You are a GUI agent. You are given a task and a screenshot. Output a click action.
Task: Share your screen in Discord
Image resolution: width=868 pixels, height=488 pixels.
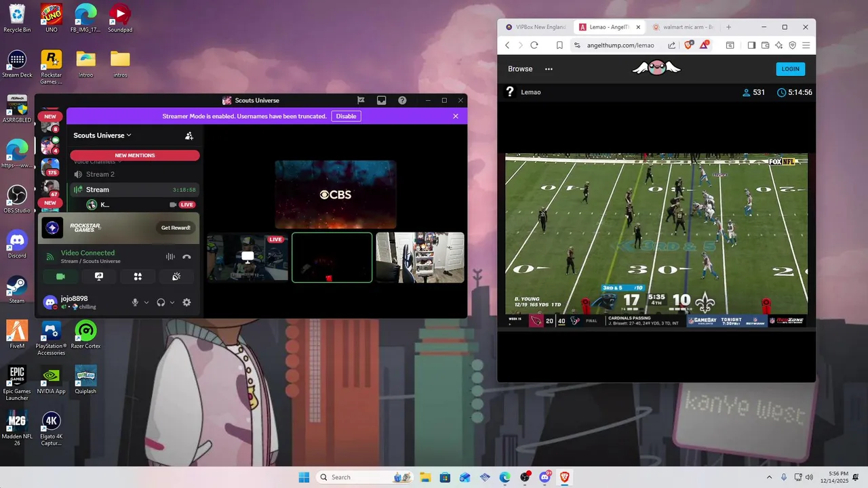pos(99,277)
